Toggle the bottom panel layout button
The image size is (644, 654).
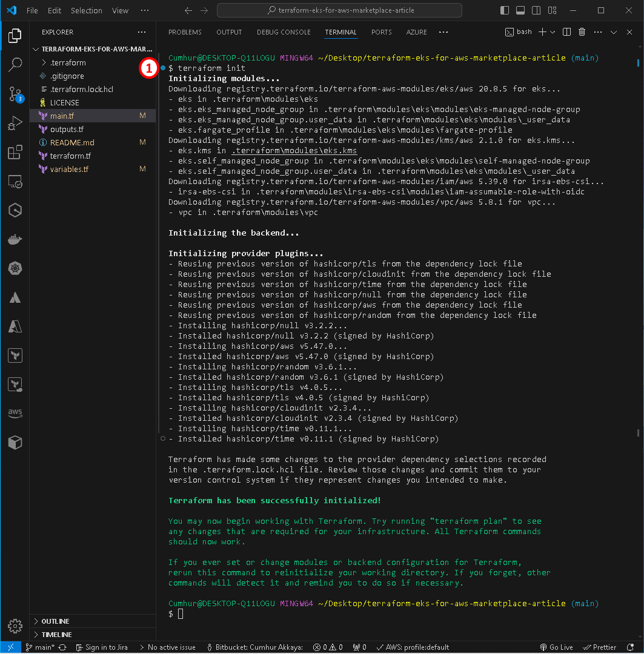520,10
